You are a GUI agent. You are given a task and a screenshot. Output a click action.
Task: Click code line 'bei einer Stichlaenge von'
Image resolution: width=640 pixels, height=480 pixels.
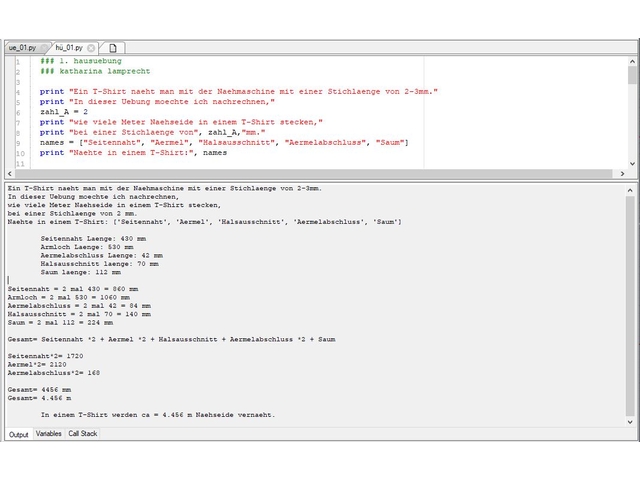point(153,132)
